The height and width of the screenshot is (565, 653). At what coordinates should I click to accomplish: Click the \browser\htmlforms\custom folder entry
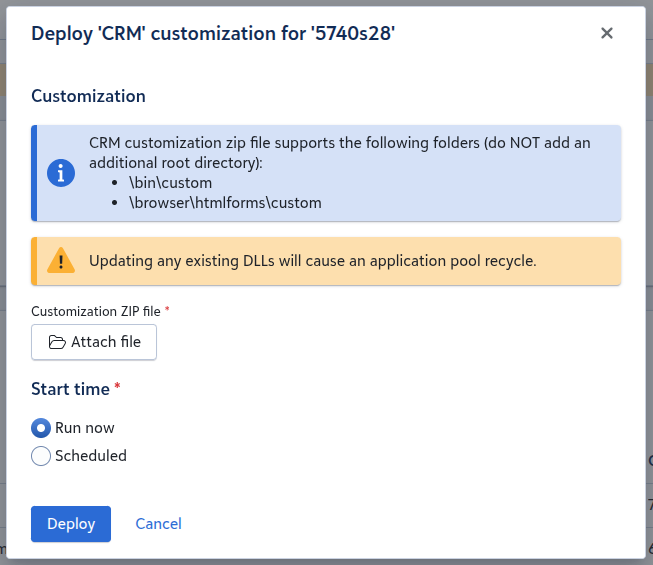225,203
